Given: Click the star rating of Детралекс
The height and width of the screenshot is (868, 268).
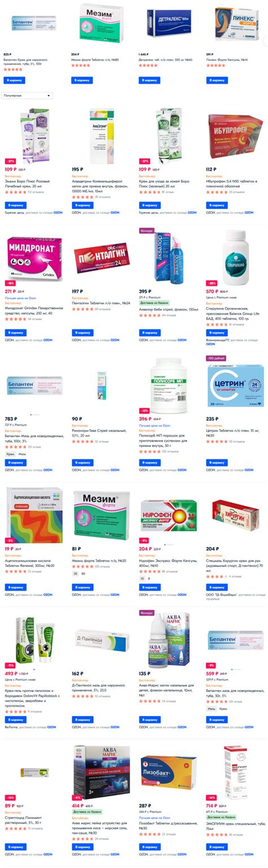Looking at the screenshot, I should click(150, 66).
